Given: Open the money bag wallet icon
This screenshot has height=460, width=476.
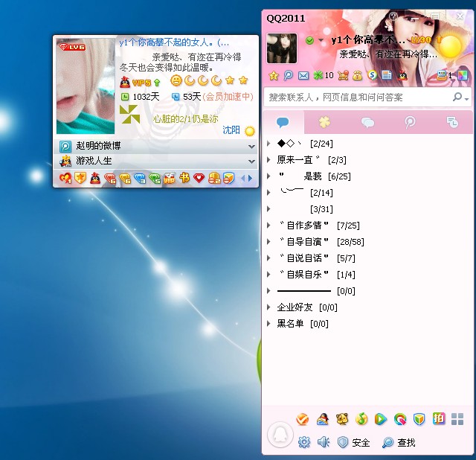Looking at the screenshot, I should [357, 75].
